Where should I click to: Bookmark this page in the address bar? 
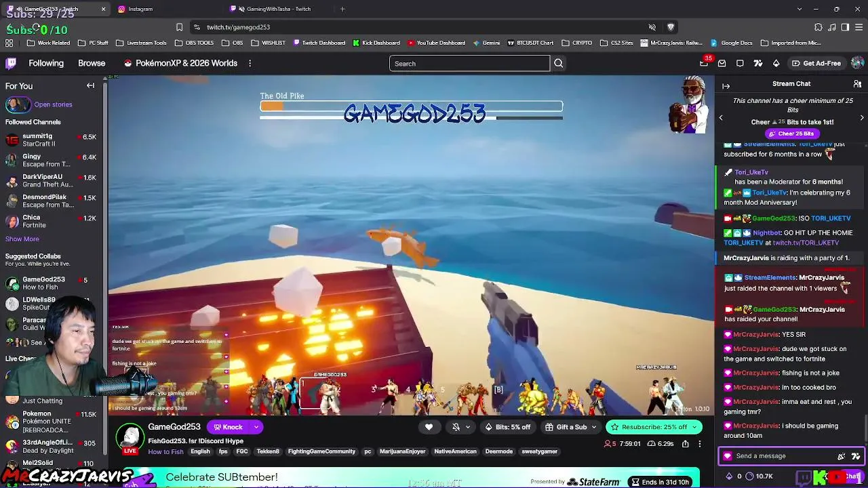(179, 27)
